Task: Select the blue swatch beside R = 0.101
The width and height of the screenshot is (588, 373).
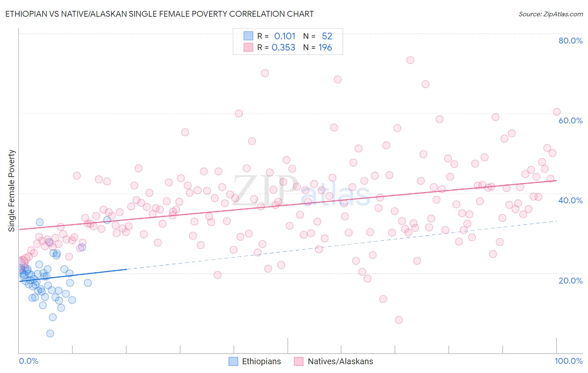Action: pyautogui.click(x=248, y=36)
